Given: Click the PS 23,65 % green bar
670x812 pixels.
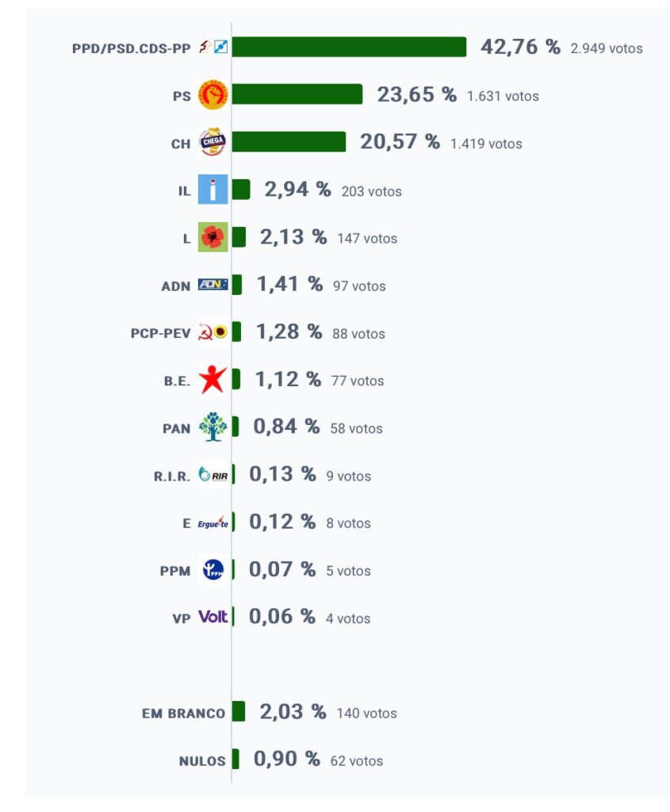Looking at the screenshot, I should 297,94.
